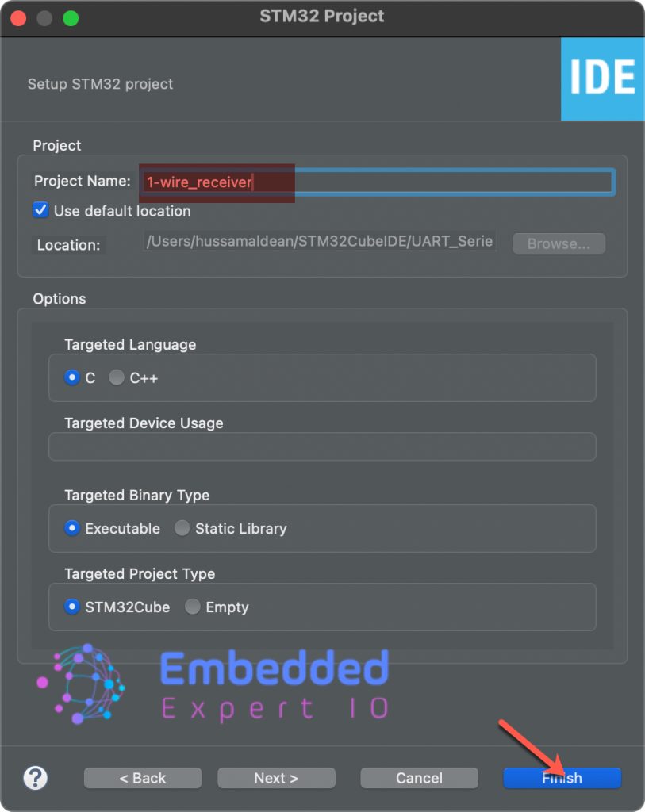Image resolution: width=645 pixels, height=812 pixels.
Task: Select the Empty project type option
Action: [x=193, y=607]
